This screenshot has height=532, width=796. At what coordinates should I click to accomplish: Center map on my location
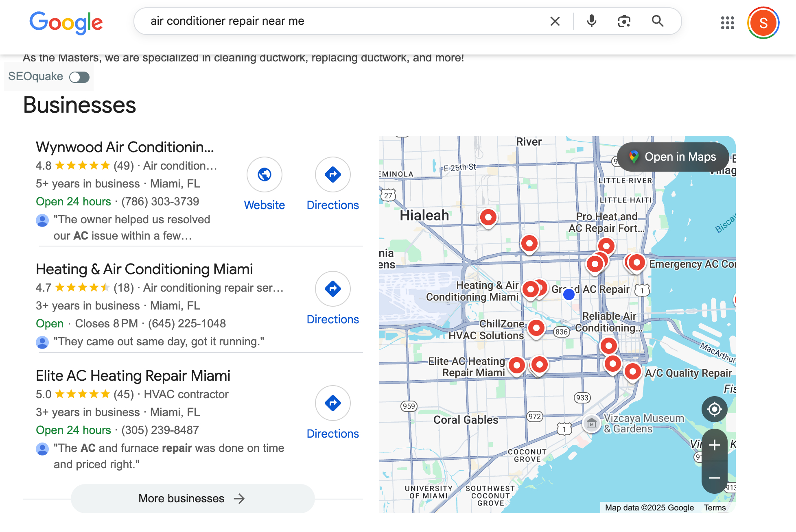pyautogui.click(x=714, y=409)
